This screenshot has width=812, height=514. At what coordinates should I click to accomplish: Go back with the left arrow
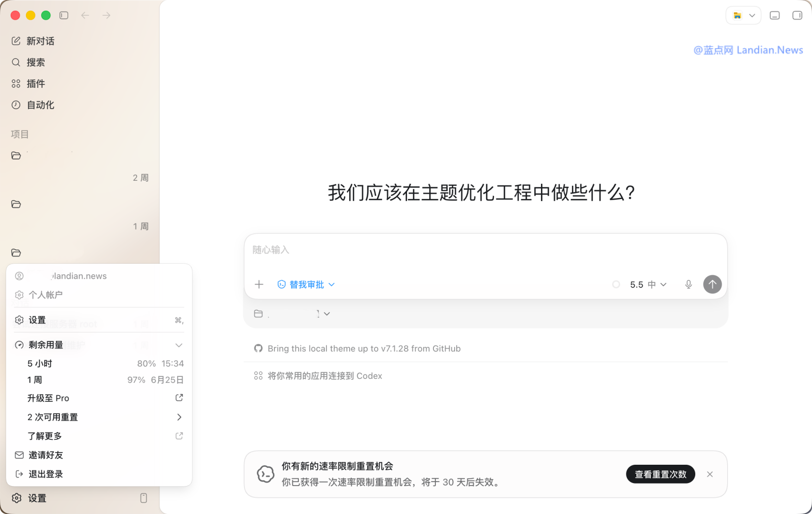click(x=85, y=15)
